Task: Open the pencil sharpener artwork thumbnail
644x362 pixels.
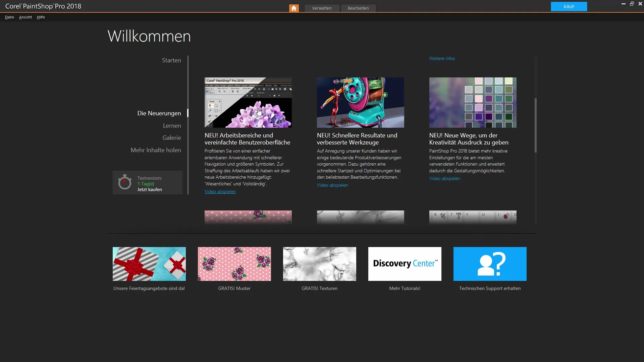Action: click(361, 103)
